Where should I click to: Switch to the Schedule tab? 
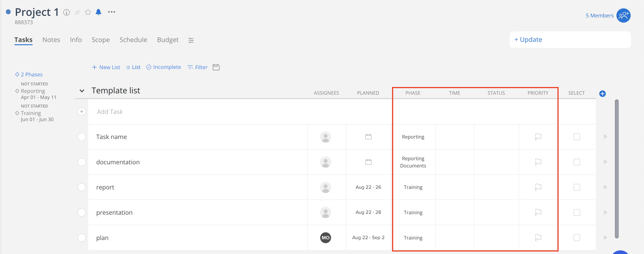[133, 40]
